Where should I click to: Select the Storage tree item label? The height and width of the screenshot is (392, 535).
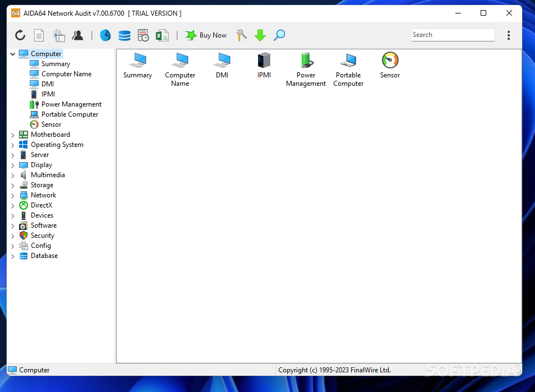tap(42, 185)
